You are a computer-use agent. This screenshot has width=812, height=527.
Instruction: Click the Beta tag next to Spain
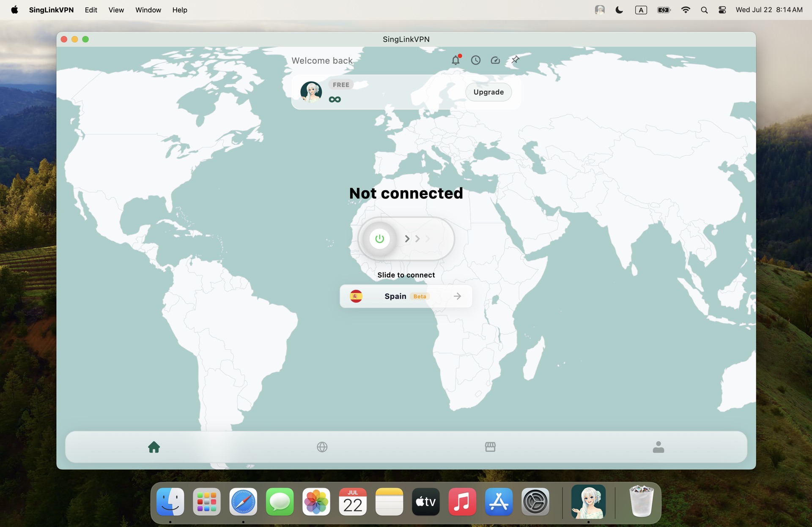[420, 296]
